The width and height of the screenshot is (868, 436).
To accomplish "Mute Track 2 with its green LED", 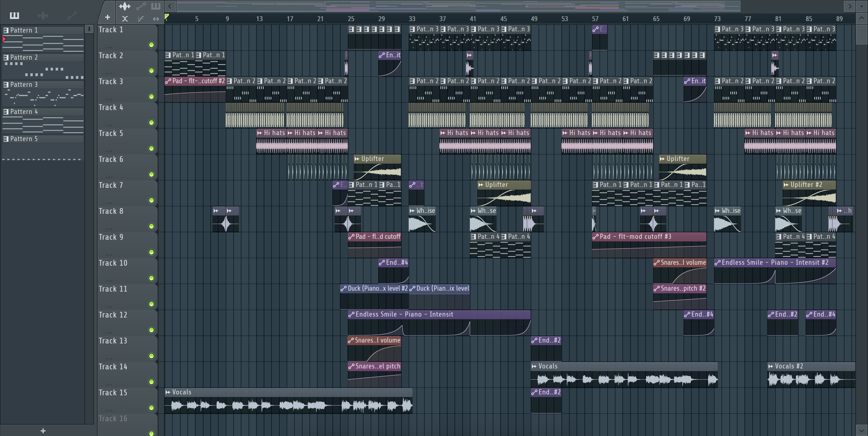I will [x=151, y=71].
